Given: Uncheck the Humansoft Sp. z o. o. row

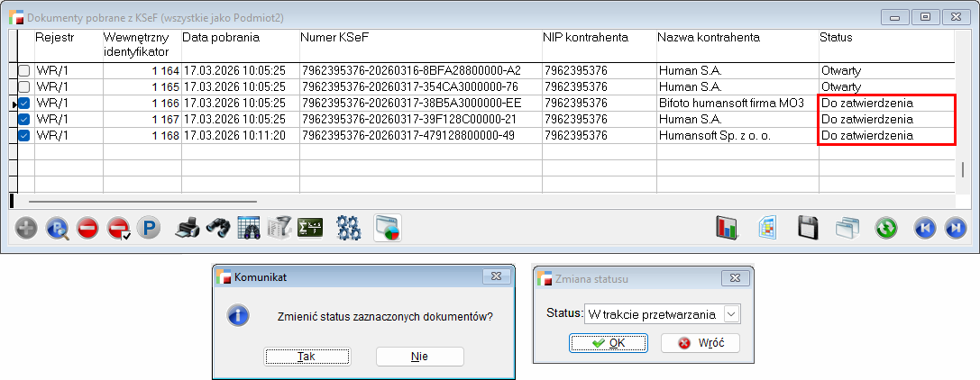Looking at the screenshot, I should (x=24, y=136).
